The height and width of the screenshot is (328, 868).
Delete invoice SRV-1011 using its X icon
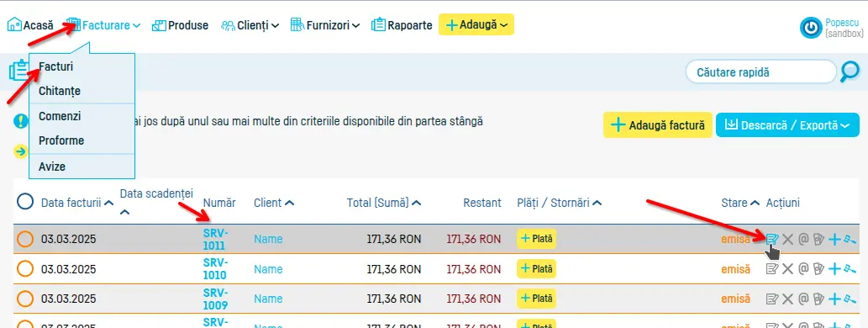pyautogui.click(x=787, y=240)
